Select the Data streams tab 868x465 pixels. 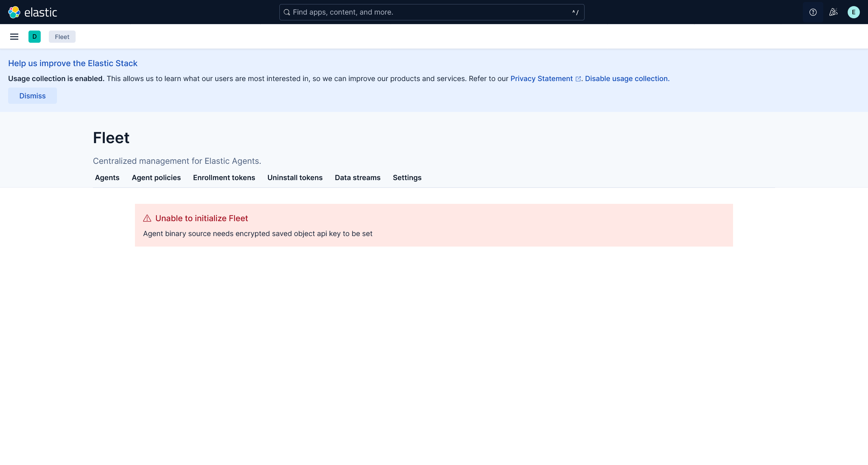[357, 178]
